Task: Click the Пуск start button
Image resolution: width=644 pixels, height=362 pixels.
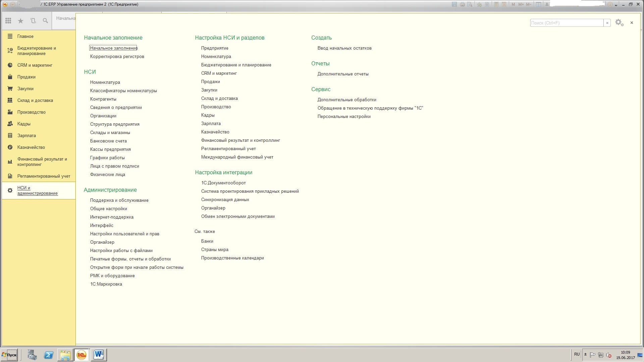Action: click(x=9, y=355)
